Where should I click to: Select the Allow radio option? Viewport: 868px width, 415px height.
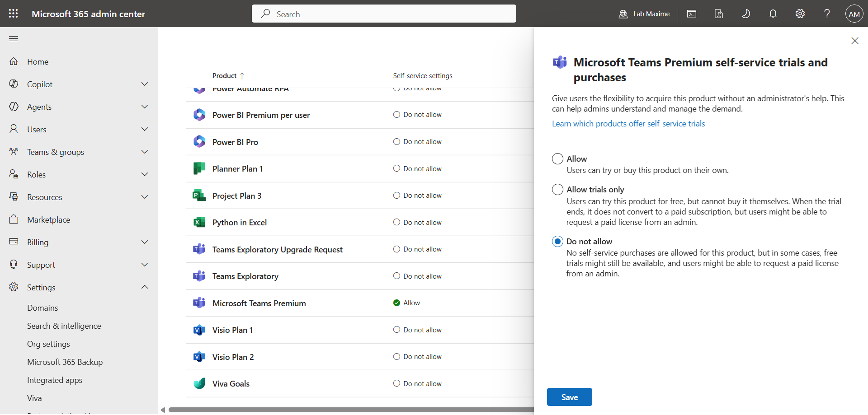557,159
